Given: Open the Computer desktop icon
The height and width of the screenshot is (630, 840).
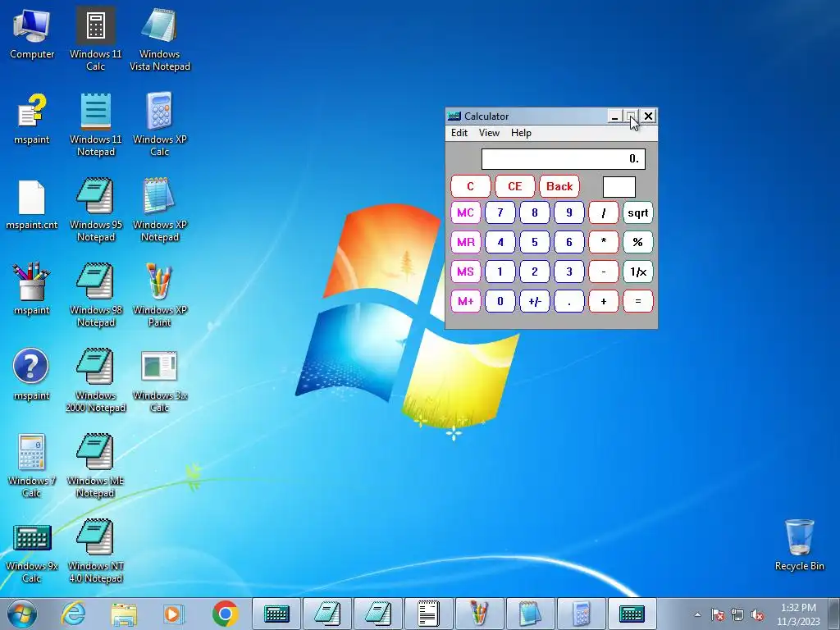Looking at the screenshot, I should (x=32, y=33).
